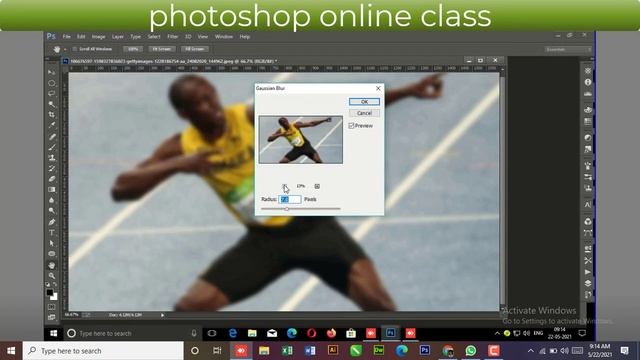640x360 pixels.
Task: Select the Elliptical Marquee tool
Action: pos(51,83)
